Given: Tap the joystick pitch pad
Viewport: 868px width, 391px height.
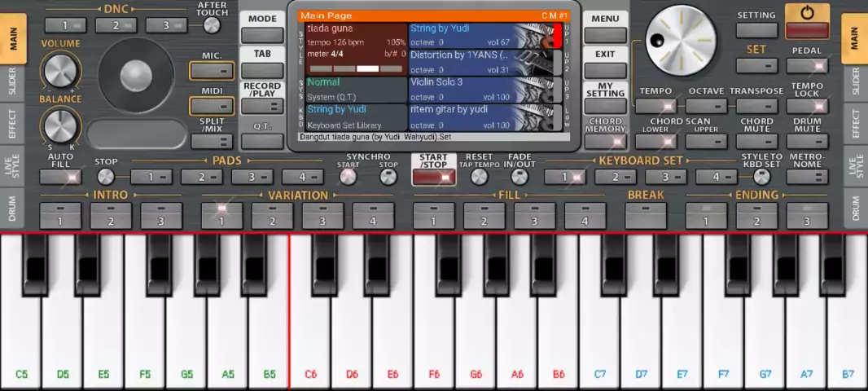Looking at the screenshot, I should [x=136, y=76].
